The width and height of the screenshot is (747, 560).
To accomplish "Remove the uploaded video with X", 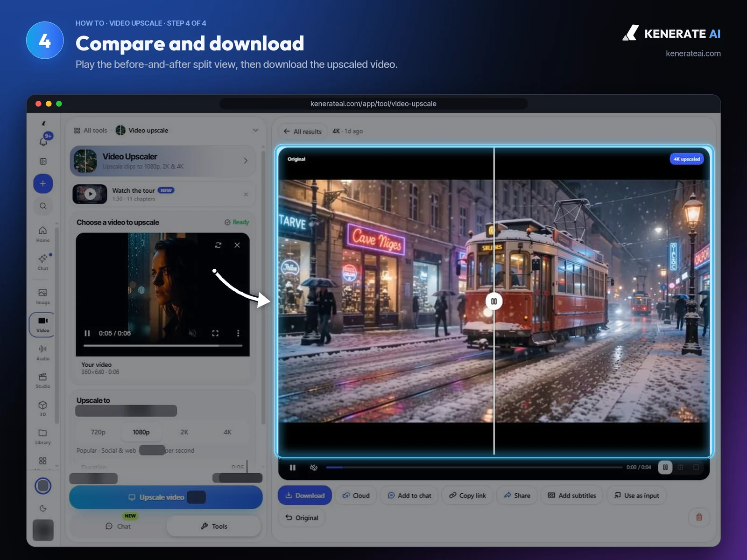I will [237, 245].
